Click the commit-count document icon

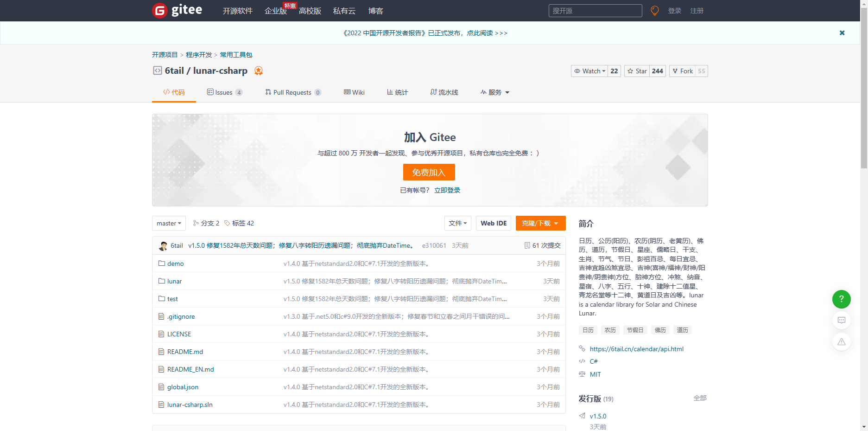click(x=527, y=245)
